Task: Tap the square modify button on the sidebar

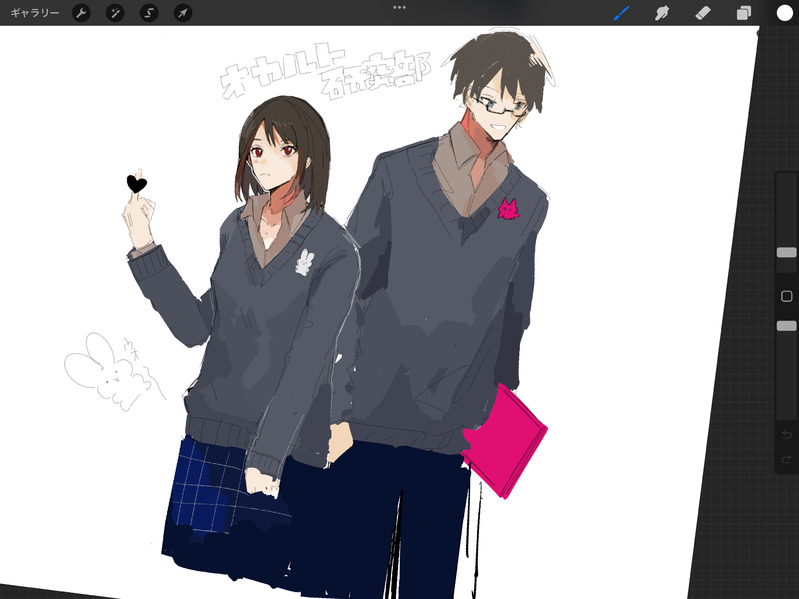Action: point(786,296)
